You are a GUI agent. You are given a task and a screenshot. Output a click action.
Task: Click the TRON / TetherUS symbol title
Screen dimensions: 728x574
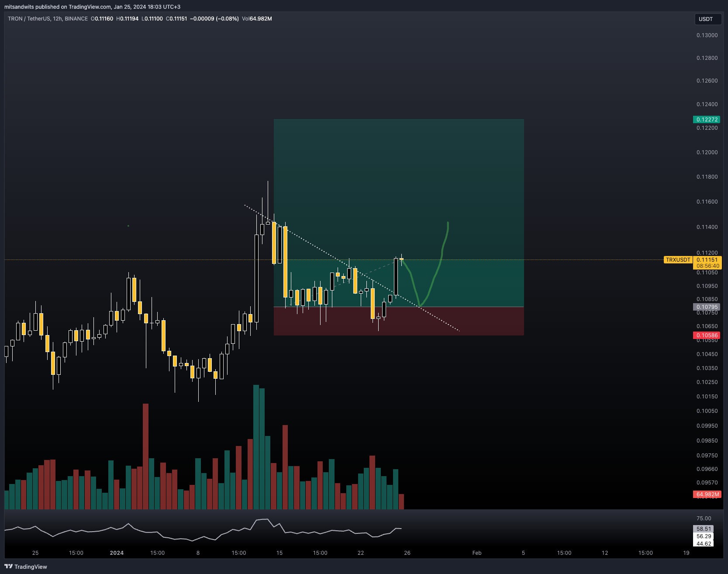tap(28, 19)
